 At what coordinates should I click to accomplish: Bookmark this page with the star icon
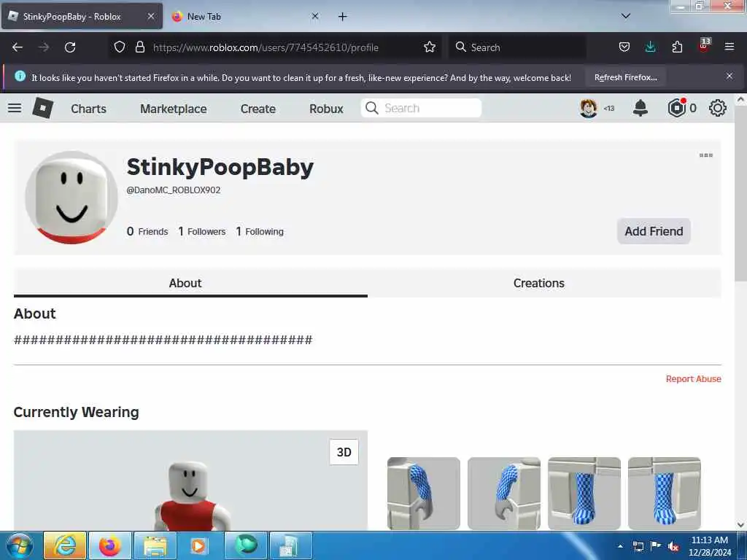pyautogui.click(x=430, y=47)
